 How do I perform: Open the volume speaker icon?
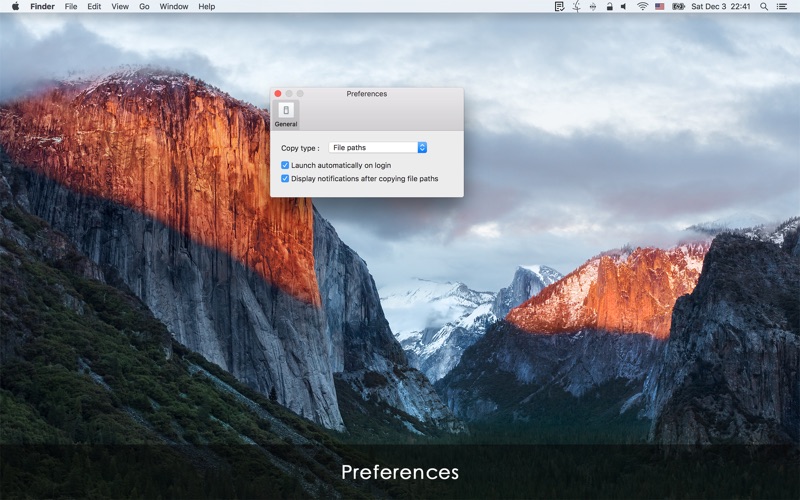(x=624, y=6)
